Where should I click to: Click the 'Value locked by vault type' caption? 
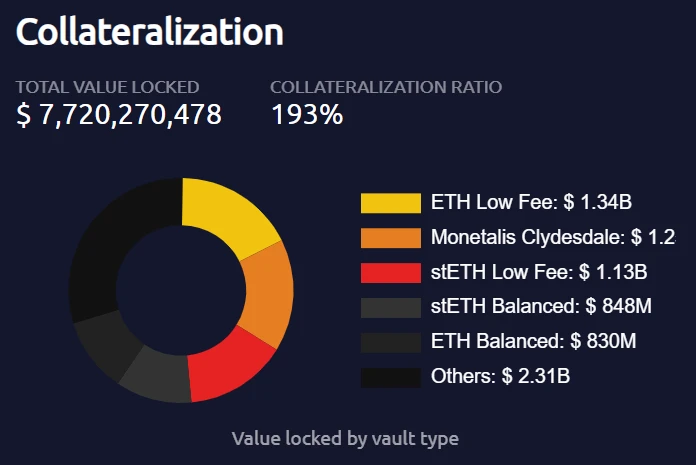click(x=345, y=438)
